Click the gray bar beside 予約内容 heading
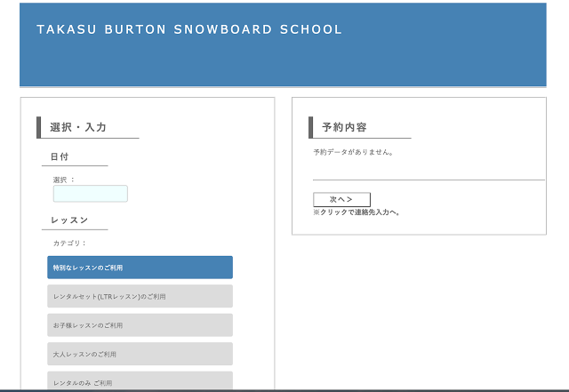This screenshot has width=569, height=392. click(x=311, y=128)
